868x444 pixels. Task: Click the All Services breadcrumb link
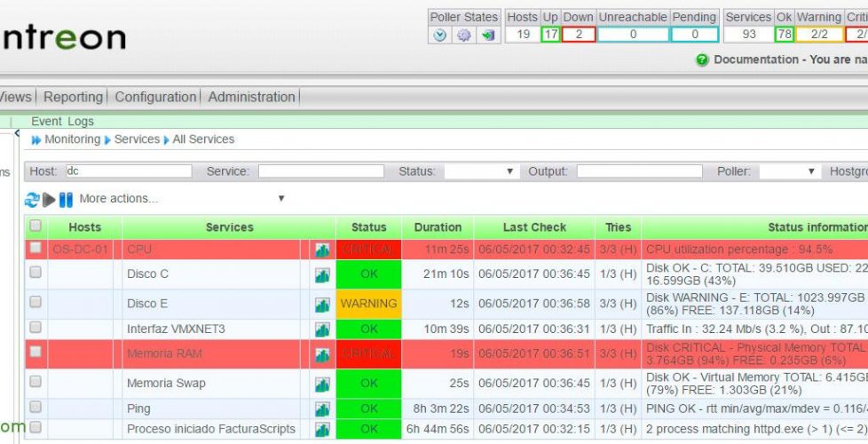(x=203, y=139)
